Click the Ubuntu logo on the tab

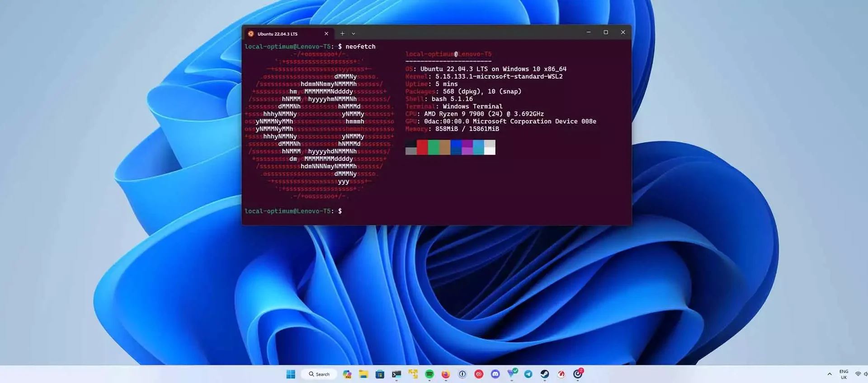[251, 33]
